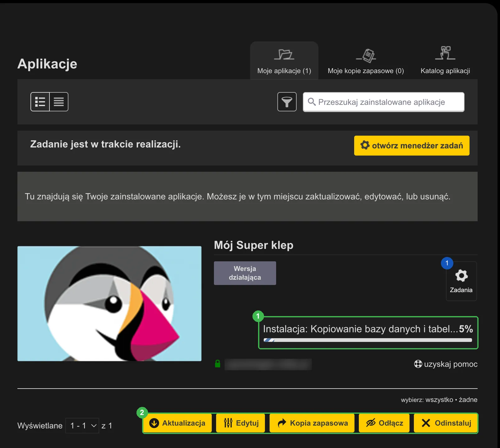
Task: Click the Aplikacje page heading
Action: click(x=47, y=64)
